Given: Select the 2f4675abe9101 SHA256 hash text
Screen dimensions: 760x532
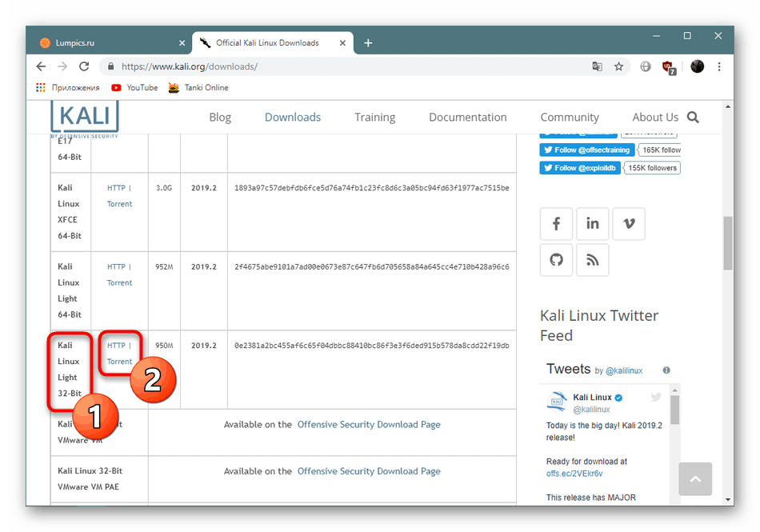Looking at the screenshot, I should click(x=372, y=267).
